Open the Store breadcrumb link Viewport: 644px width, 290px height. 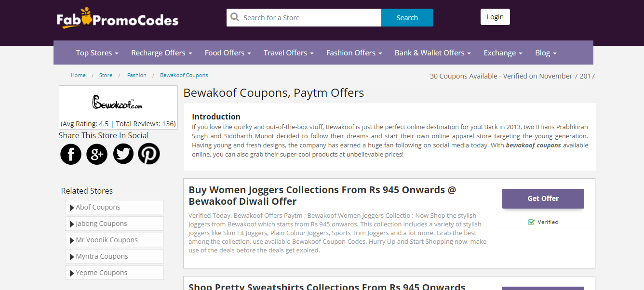[106, 75]
